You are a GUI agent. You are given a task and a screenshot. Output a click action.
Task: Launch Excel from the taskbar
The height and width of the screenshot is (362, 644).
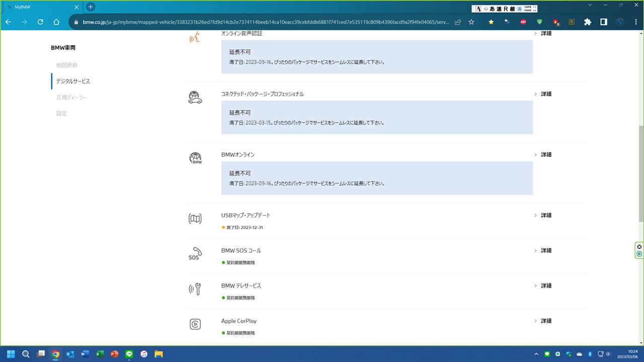point(100,354)
